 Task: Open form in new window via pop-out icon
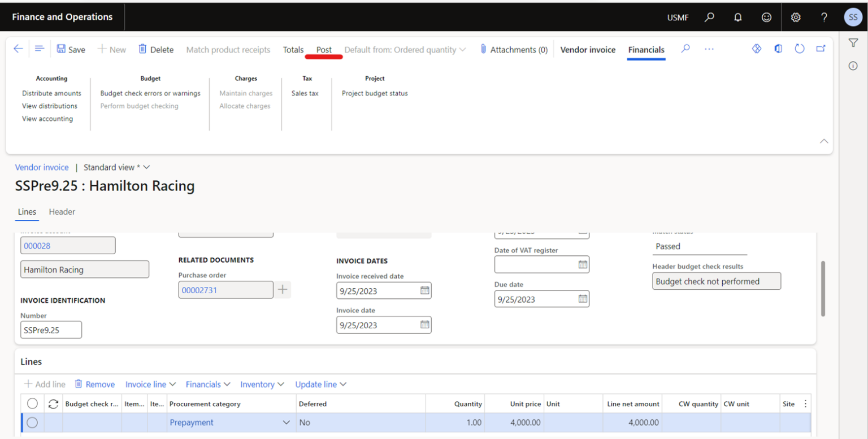[x=821, y=49]
